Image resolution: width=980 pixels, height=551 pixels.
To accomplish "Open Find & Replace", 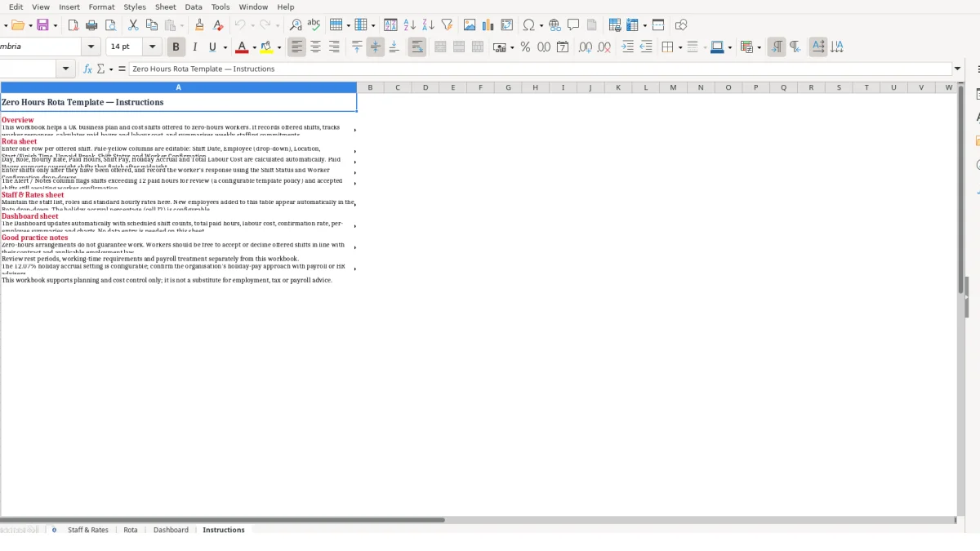I will pos(296,25).
